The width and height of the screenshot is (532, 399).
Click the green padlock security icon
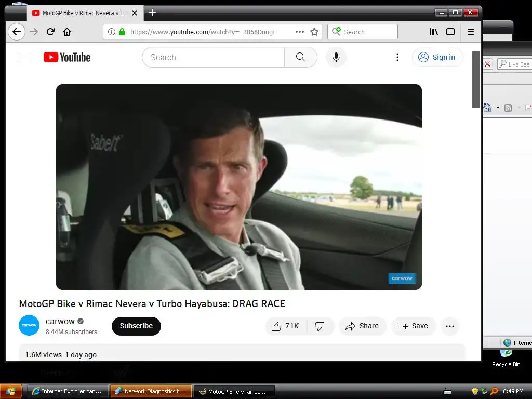122,32
